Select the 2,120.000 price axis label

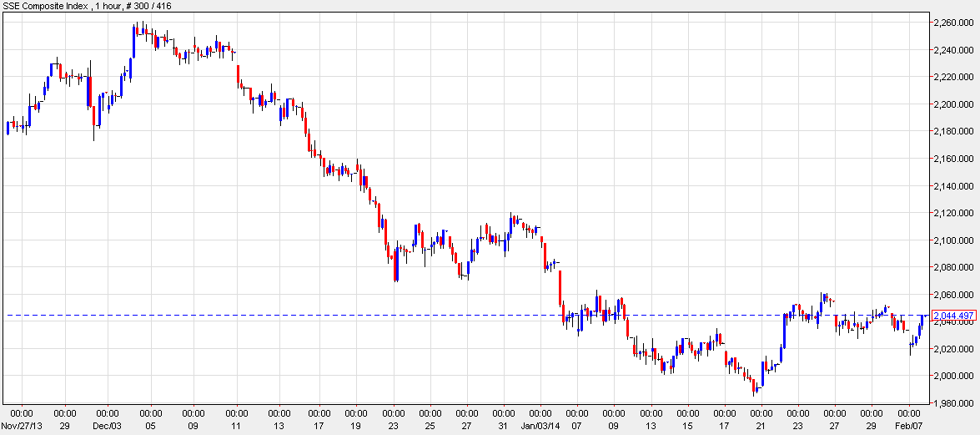click(953, 213)
